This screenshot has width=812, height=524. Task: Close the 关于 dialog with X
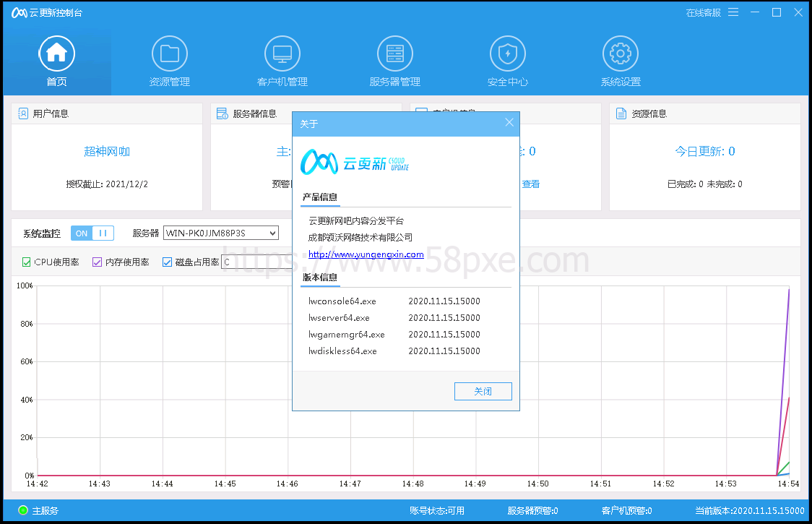(509, 122)
